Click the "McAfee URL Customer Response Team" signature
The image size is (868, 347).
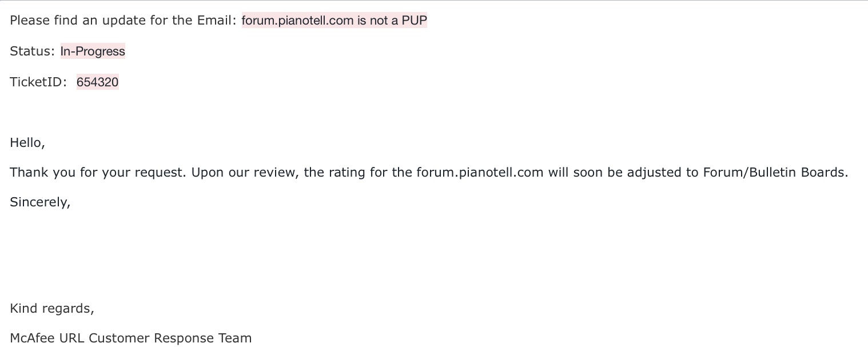[x=130, y=338]
